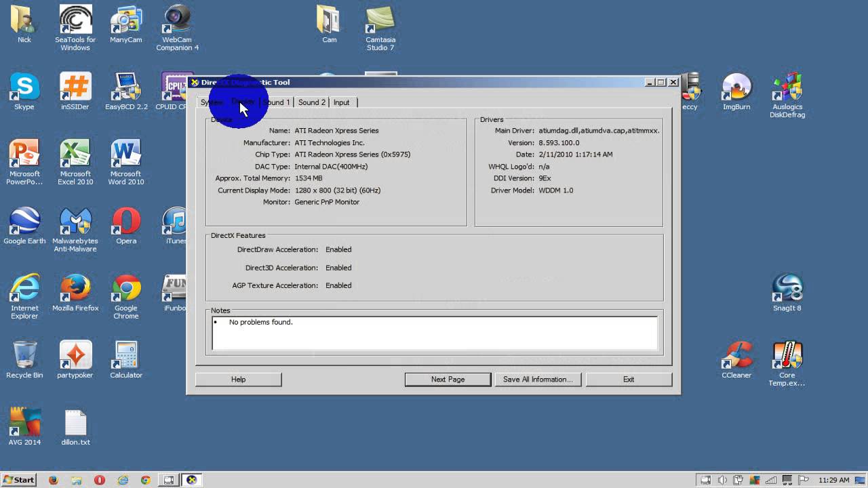Screen dimensions: 868x488
Task: Launch Microsoft PowerPoint desktop shortcut
Action: (x=24, y=163)
